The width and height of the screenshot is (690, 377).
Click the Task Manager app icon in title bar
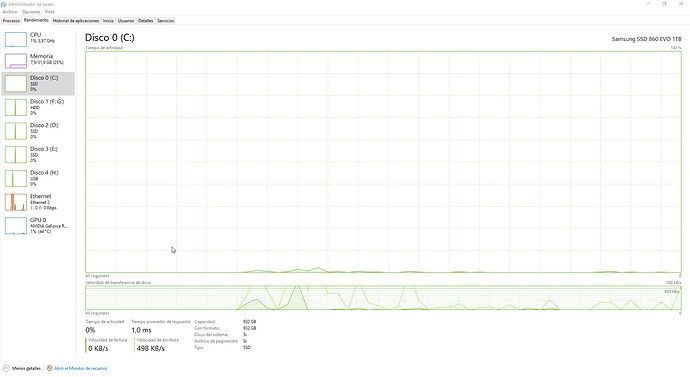[4, 4]
